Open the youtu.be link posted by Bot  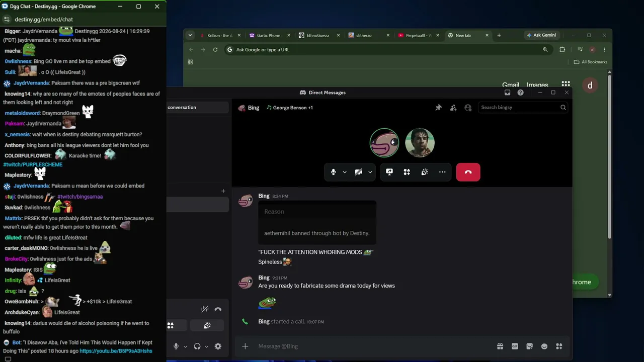click(116, 351)
